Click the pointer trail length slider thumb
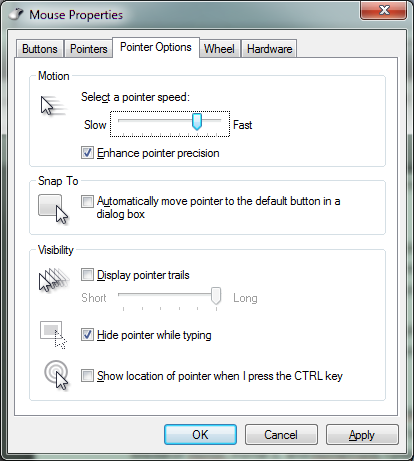This screenshot has height=461, width=414. [216, 296]
